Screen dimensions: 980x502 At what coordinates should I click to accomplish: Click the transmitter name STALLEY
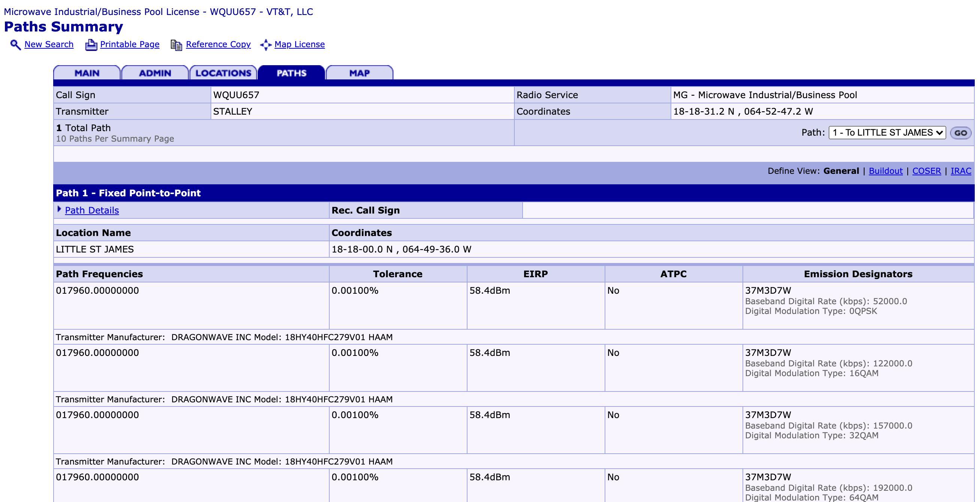pos(232,111)
